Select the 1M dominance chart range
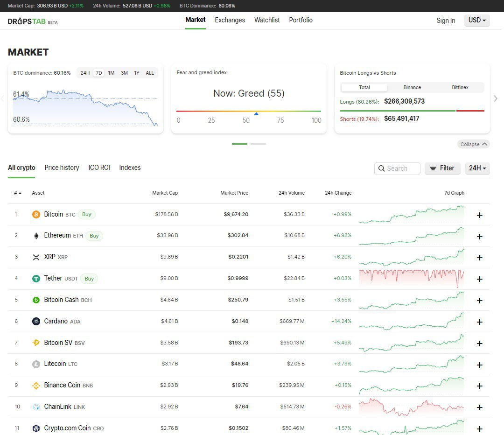 (x=111, y=73)
